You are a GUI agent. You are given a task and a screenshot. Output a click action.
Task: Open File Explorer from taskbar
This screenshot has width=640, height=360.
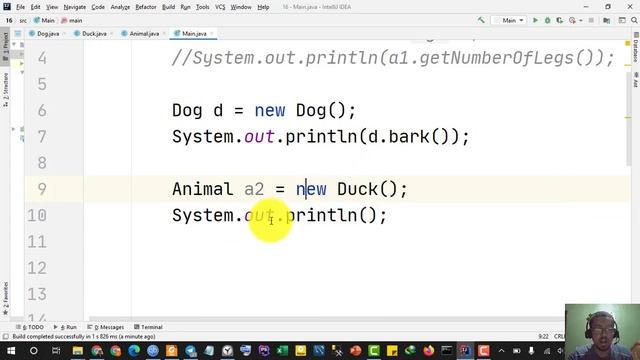(x=78, y=351)
